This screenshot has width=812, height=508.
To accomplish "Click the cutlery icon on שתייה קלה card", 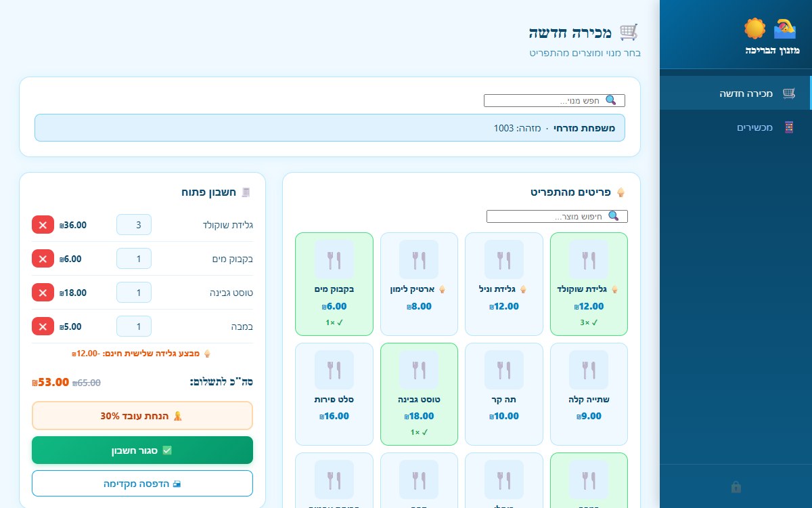I will (589, 370).
